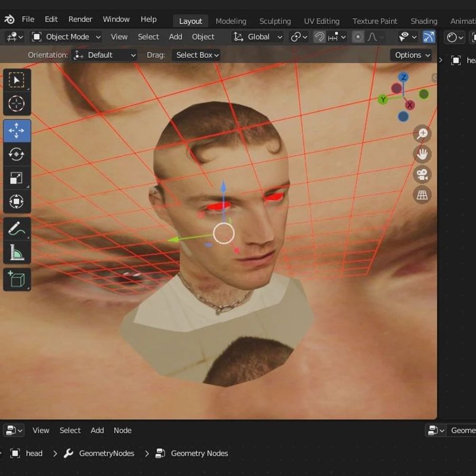Select the Add Cube tool
Viewport: 476px width, 476px height.
(17, 279)
